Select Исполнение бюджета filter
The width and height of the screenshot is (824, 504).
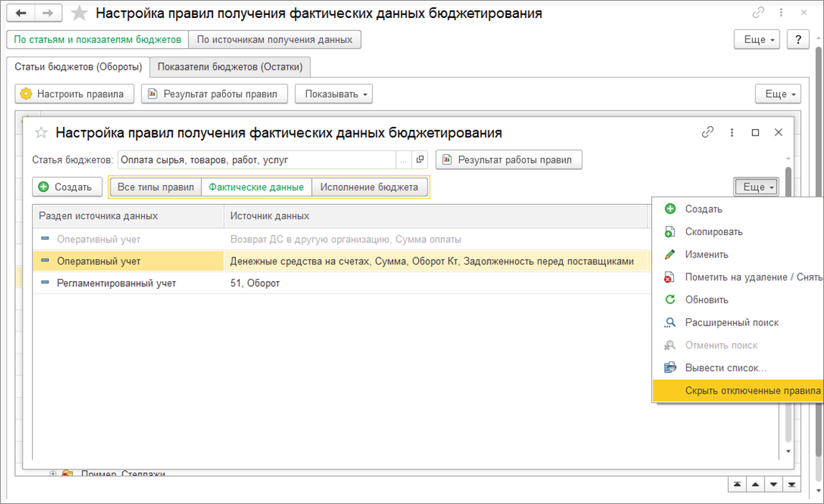369,187
